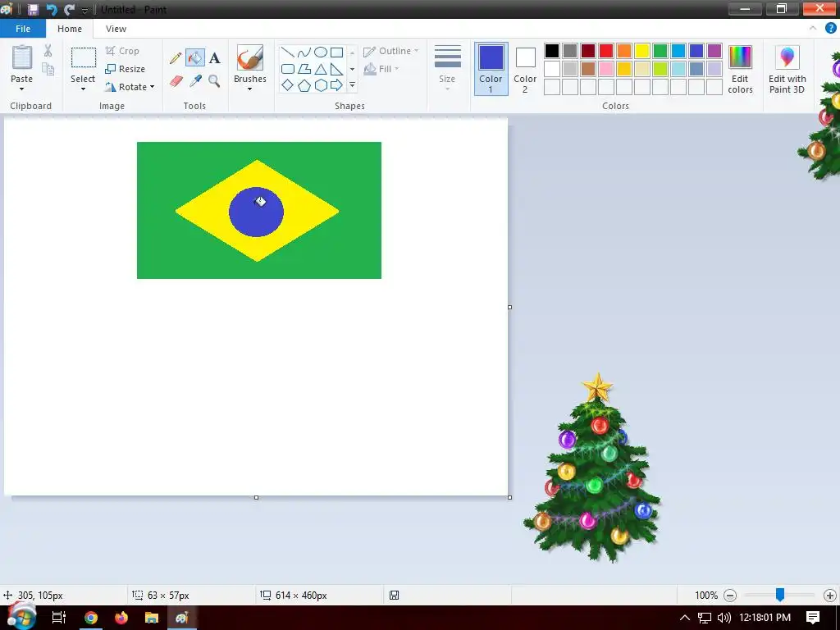Expand the Brushes dropdown arrow
The width and height of the screenshot is (840, 630).
tap(249, 89)
